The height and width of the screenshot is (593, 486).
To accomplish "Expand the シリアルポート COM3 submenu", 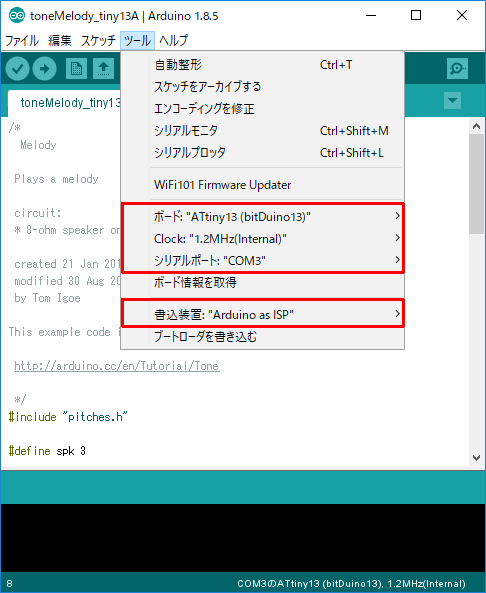I will click(262, 261).
